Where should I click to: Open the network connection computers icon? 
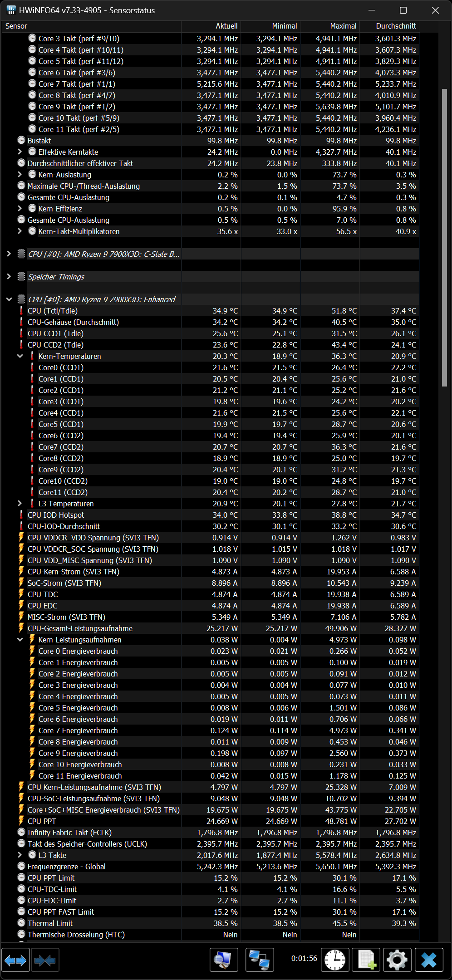[x=260, y=960]
